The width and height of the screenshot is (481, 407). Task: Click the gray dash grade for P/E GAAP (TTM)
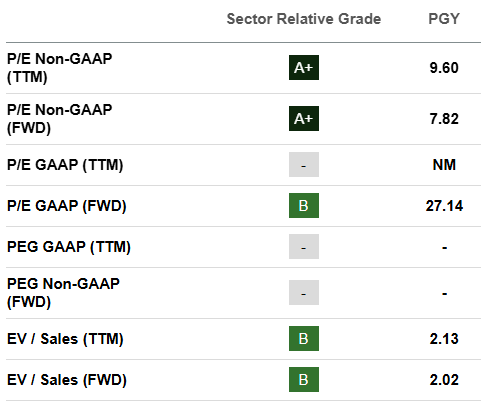pyautogui.click(x=304, y=165)
